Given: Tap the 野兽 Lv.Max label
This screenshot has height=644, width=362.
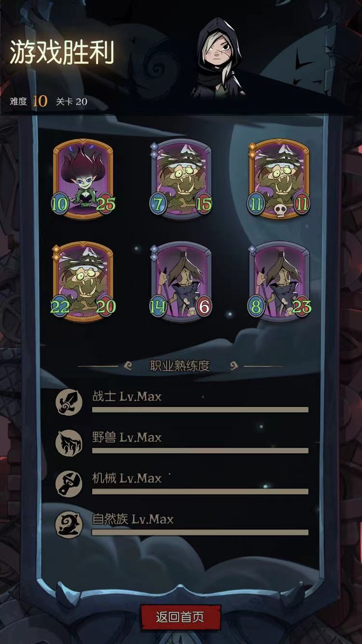Looking at the screenshot, I should click(126, 437).
